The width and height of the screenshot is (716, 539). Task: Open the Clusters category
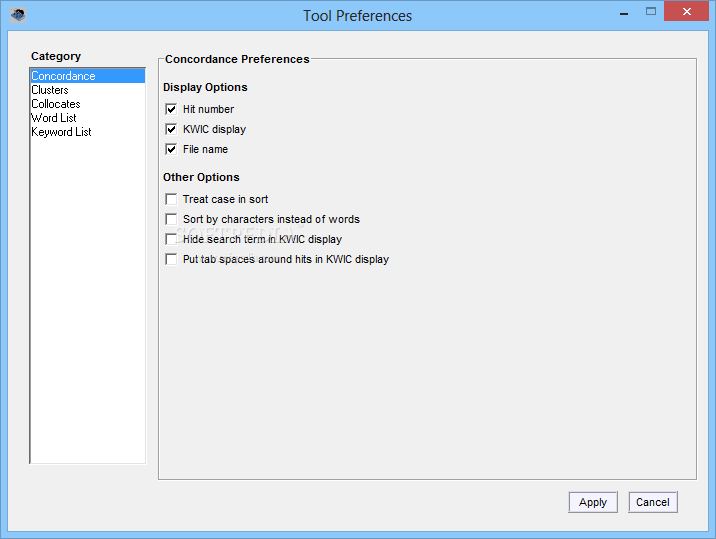click(x=50, y=90)
